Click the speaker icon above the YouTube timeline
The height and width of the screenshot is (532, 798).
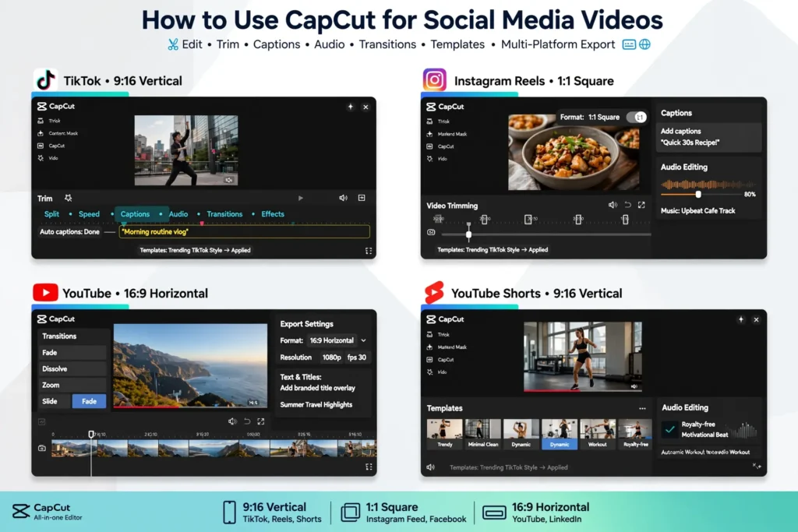pyautogui.click(x=232, y=421)
